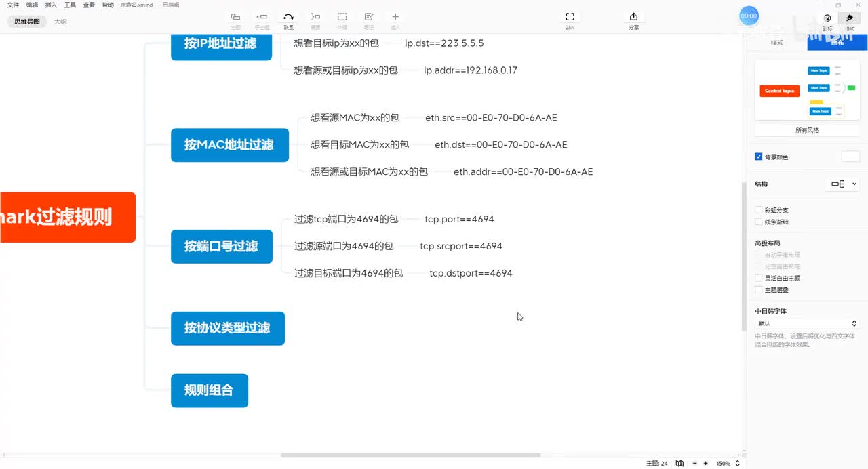Click the disabled 自动平衡布局 checkbox
The height and width of the screenshot is (469, 868).
(759, 255)
